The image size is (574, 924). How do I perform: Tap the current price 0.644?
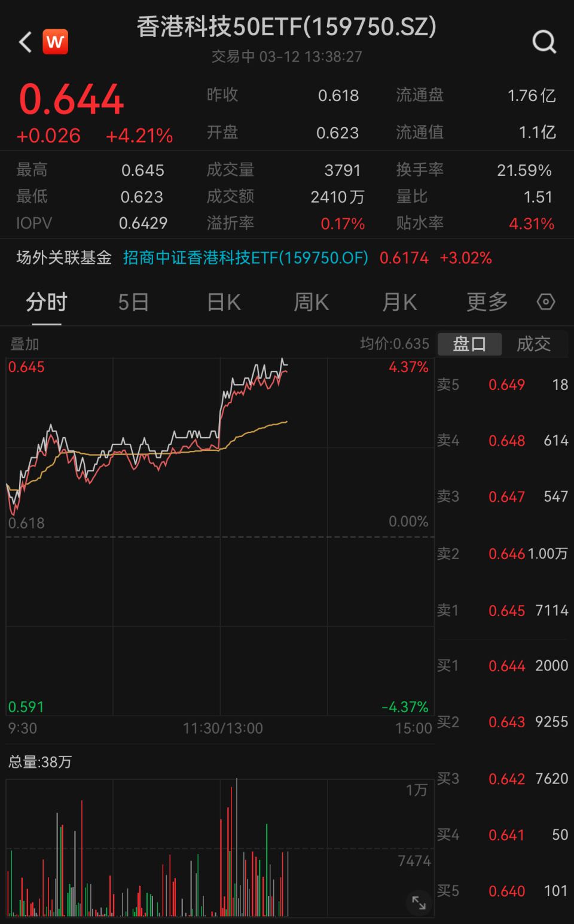point(71,99)
